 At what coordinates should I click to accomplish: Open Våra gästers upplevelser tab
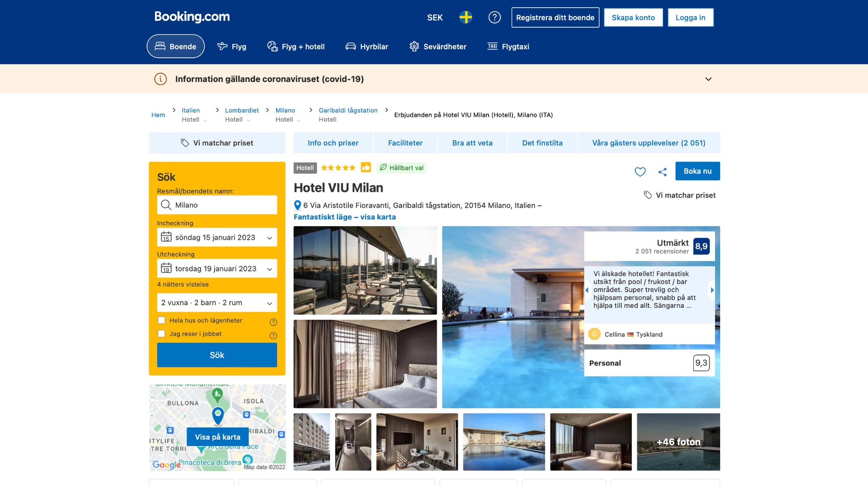point(648,143)
